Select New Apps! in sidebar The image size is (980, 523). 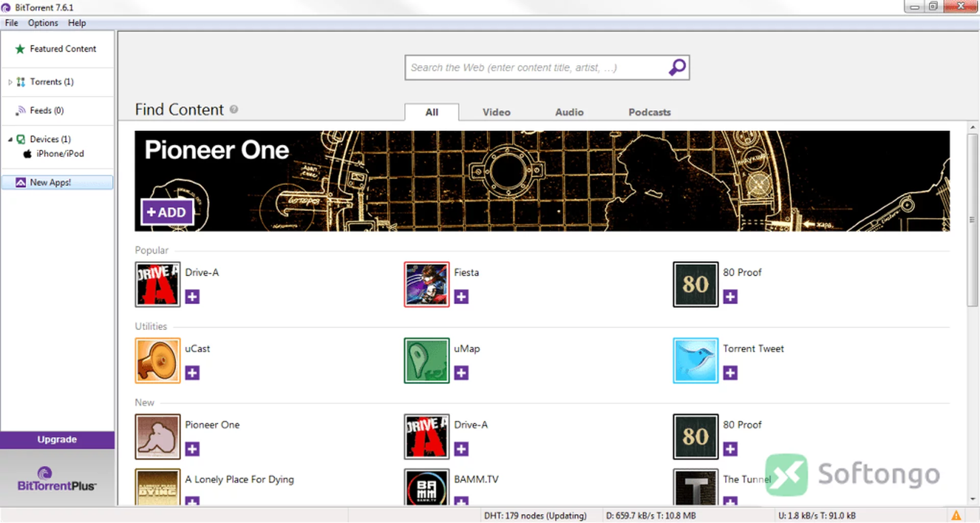(57, 182)
